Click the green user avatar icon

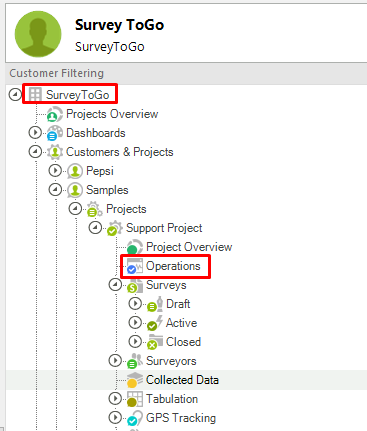[x=38, y=34]
